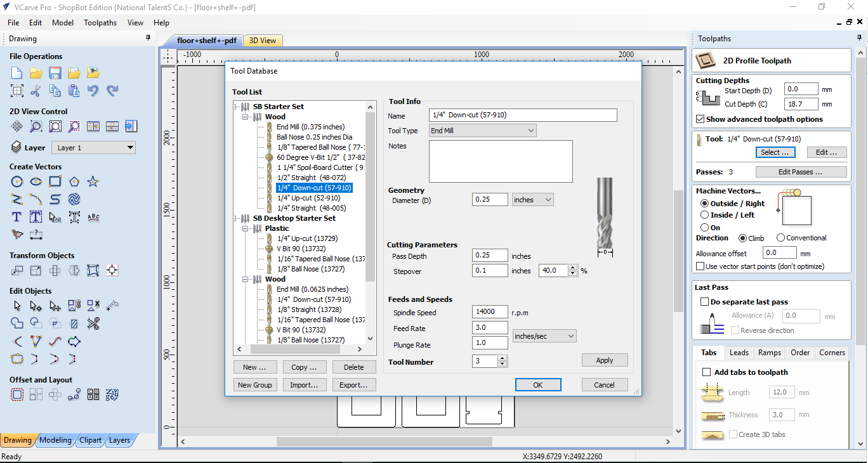The width and height of the screenshot is (868, 463).
Task: Click Apply in the Tool Database
Action: [605, 360]
